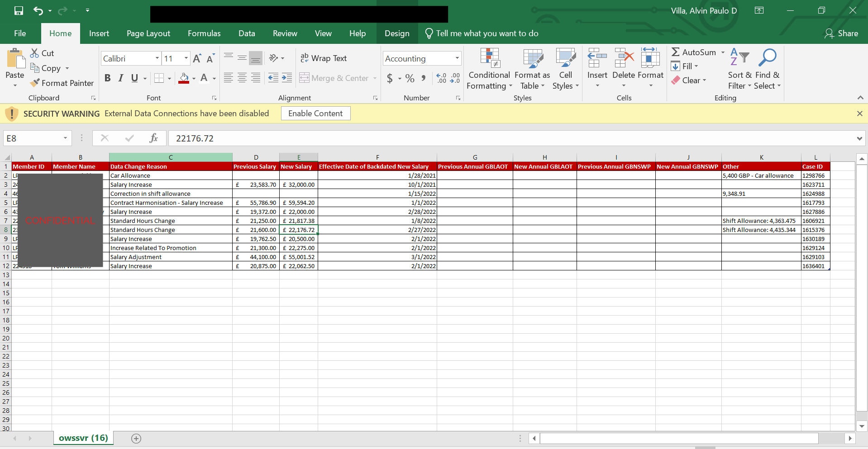
Task: Open the font size dropdown
Action: pos(186,58)
